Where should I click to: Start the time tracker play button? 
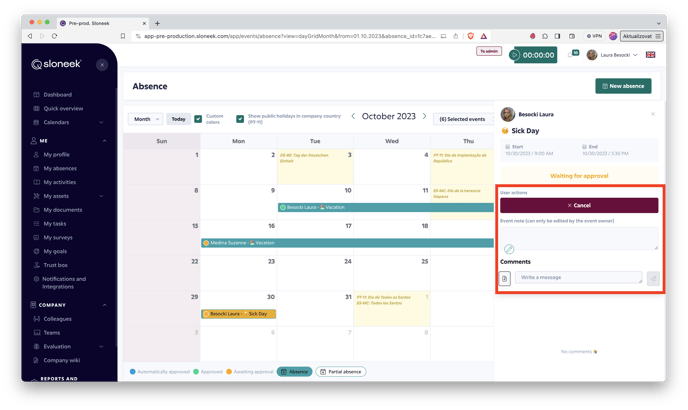tap(515, 55)
